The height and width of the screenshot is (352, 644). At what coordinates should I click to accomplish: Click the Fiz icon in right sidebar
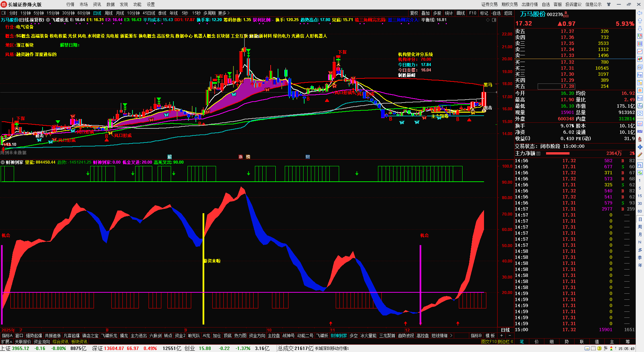[640, 98]
